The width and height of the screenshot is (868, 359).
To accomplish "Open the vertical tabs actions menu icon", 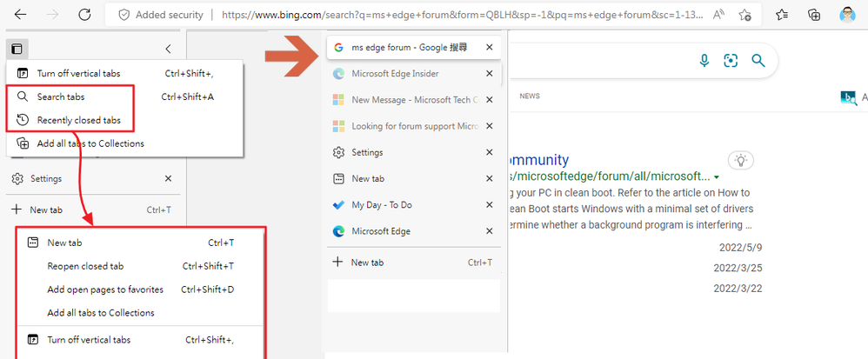I will 17,50.
